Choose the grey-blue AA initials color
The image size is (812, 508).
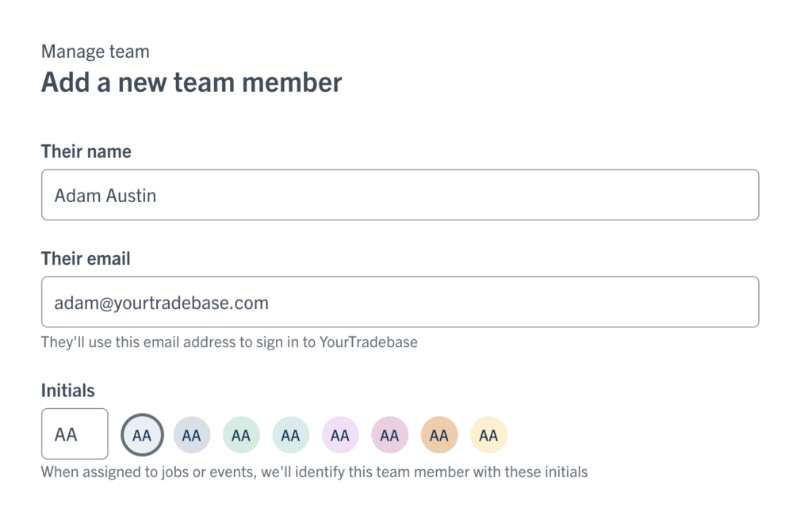pyautogui.click(x=192, y=435)
